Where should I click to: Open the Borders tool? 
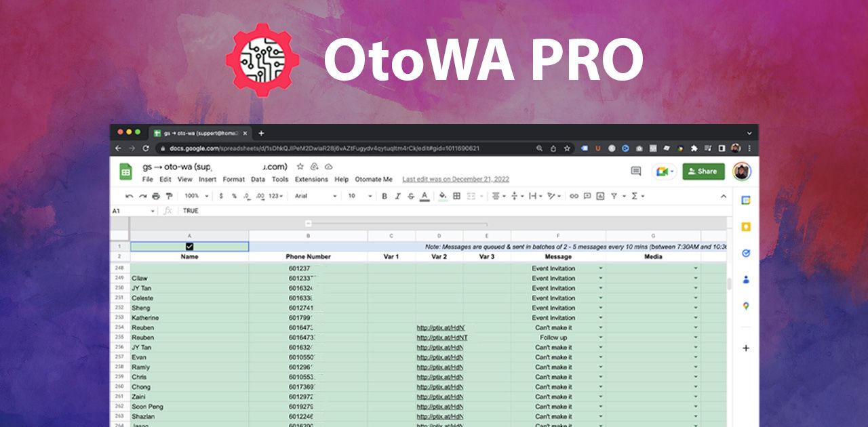(x=456, y=196)
